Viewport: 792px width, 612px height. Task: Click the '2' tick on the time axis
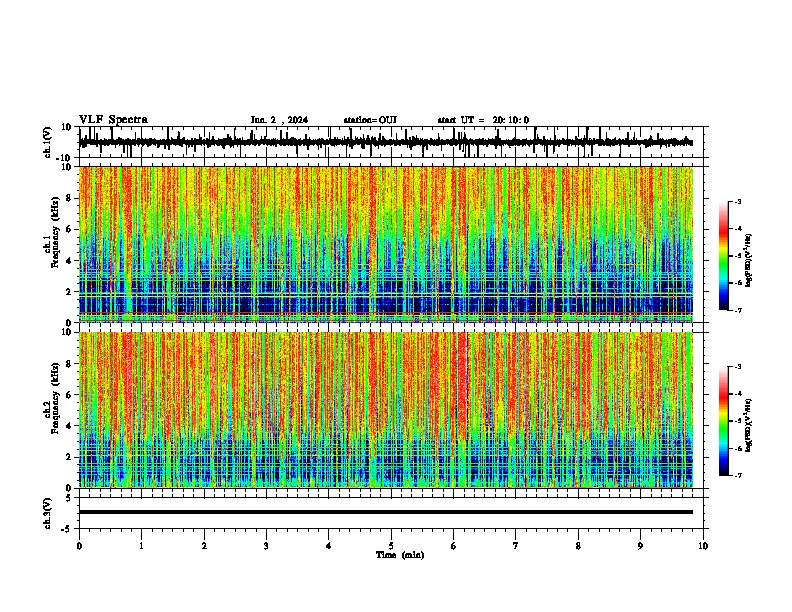(204, 546)
